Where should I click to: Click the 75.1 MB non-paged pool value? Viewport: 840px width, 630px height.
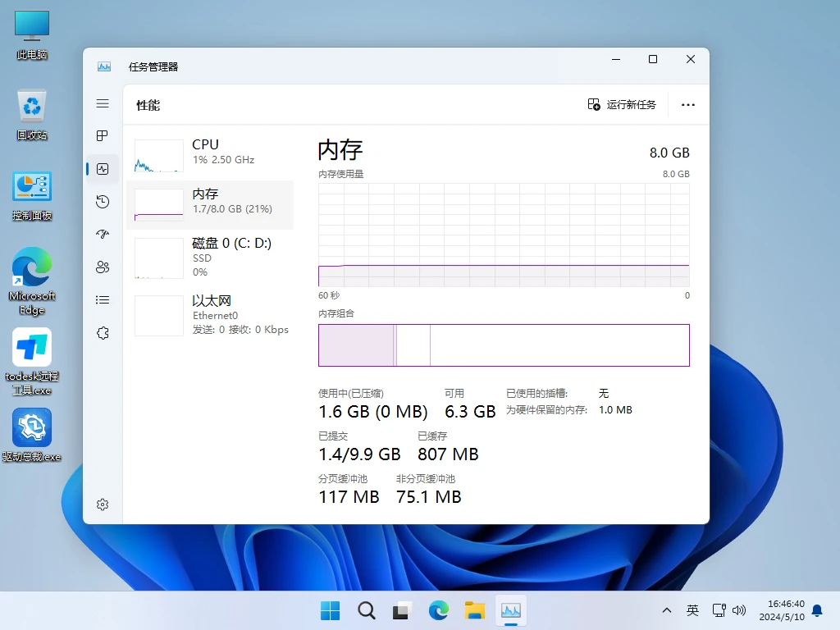[428, 497]
